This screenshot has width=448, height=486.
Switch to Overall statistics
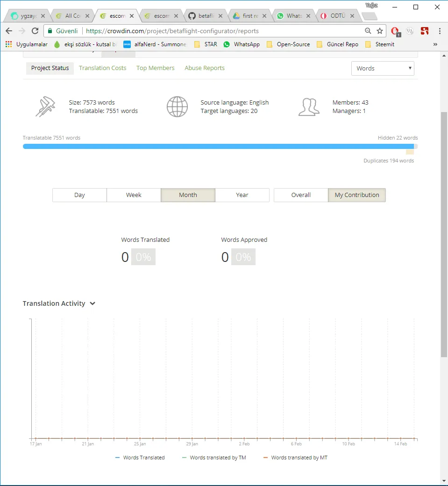tap(301, 195)
